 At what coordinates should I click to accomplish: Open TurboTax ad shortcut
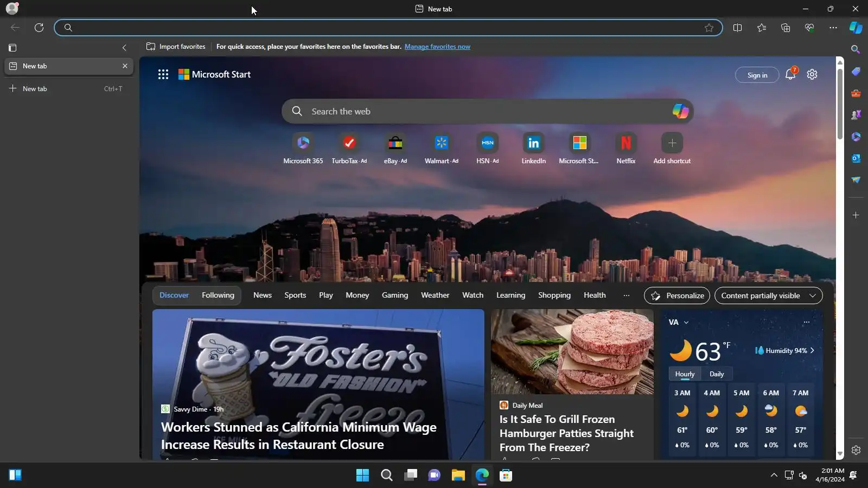[349, 149]
